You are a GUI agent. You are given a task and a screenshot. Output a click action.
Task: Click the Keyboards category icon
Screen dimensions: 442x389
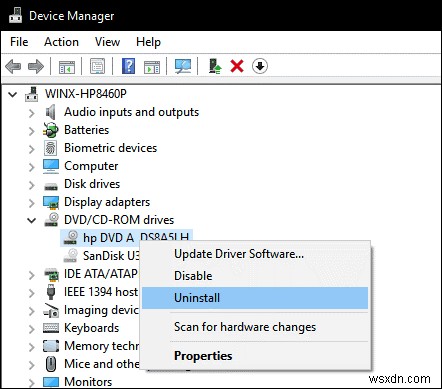click(x=51, y=328)
